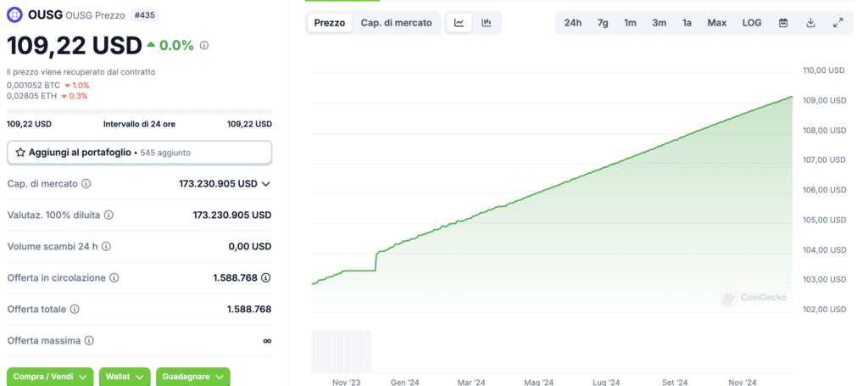Screen dimensions: 868x386
Task: Show info for Offerta massima
Action: [89, 340]
